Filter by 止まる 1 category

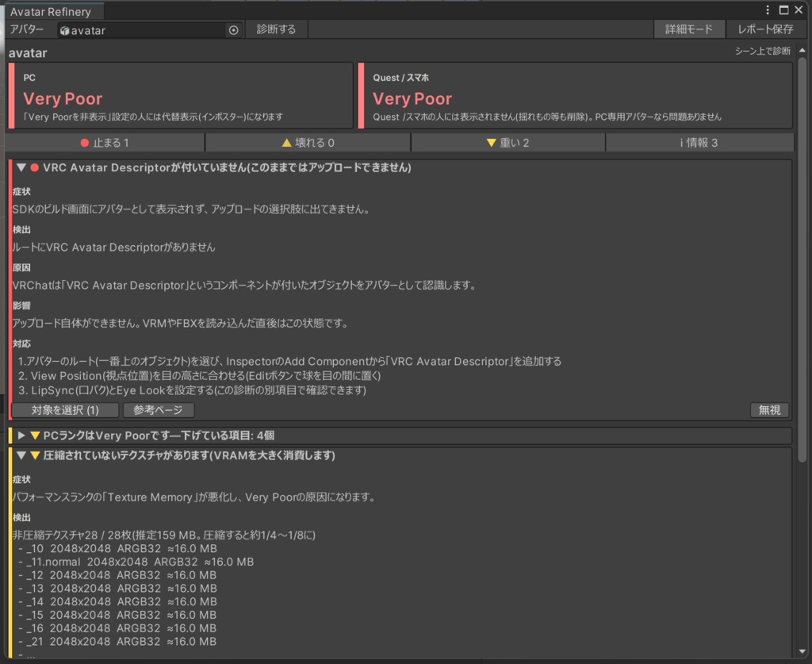point(105,143)
